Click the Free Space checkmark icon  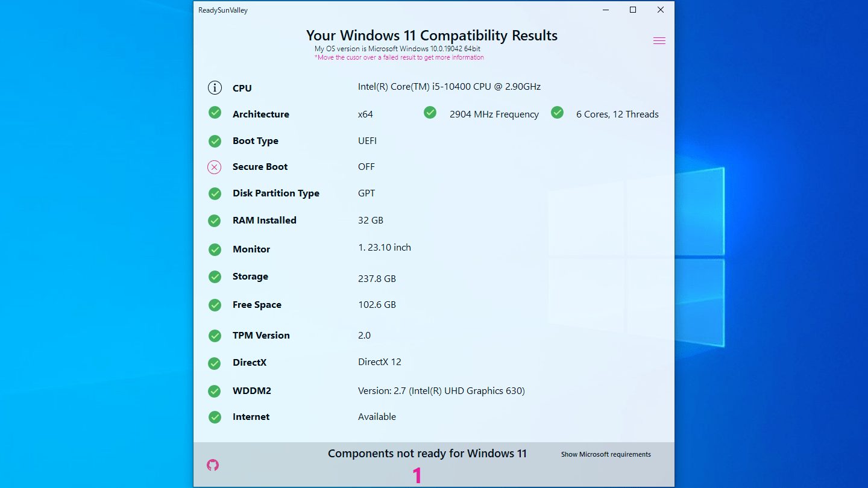215,305
